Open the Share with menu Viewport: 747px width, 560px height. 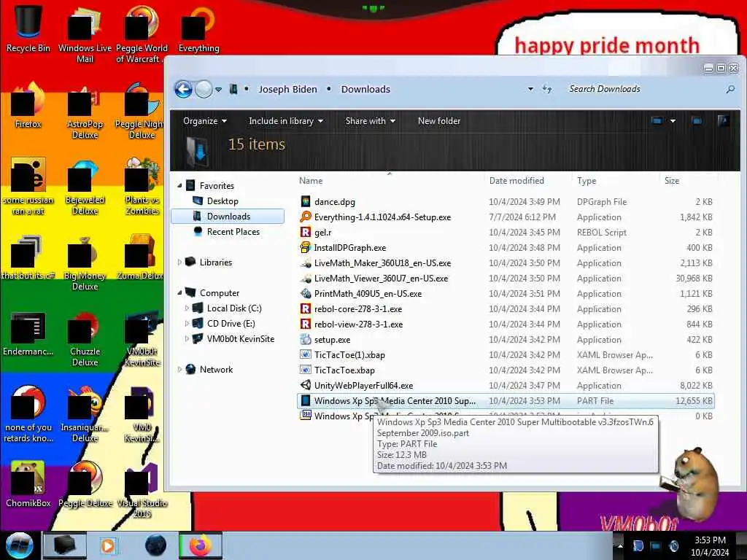pos(370,121)
